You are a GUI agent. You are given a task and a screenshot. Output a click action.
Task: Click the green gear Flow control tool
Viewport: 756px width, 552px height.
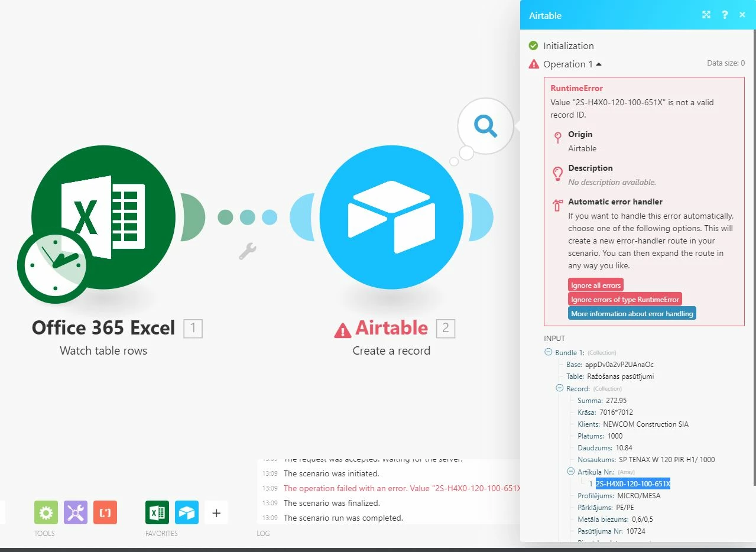(46, 512)
